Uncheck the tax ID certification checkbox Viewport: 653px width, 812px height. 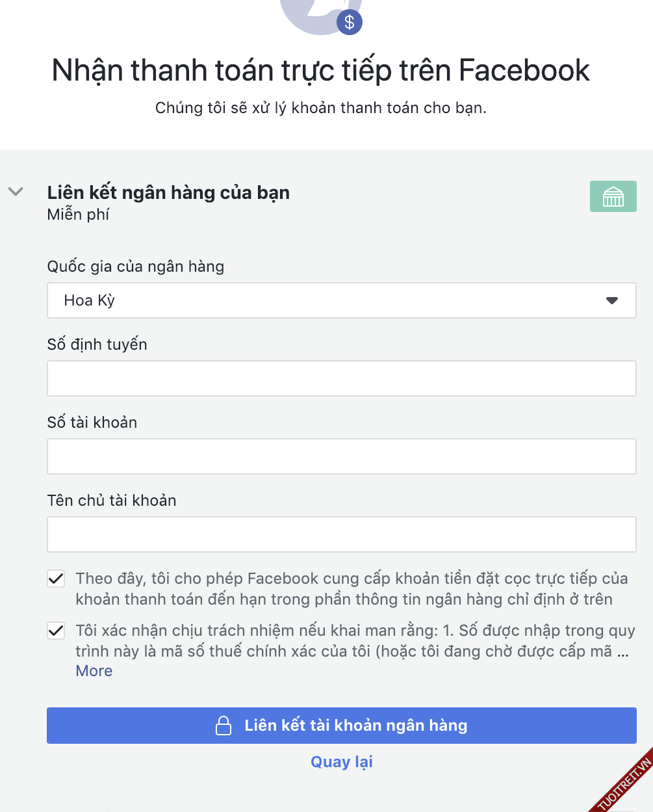pyautogui.click(x=57, y=631)
